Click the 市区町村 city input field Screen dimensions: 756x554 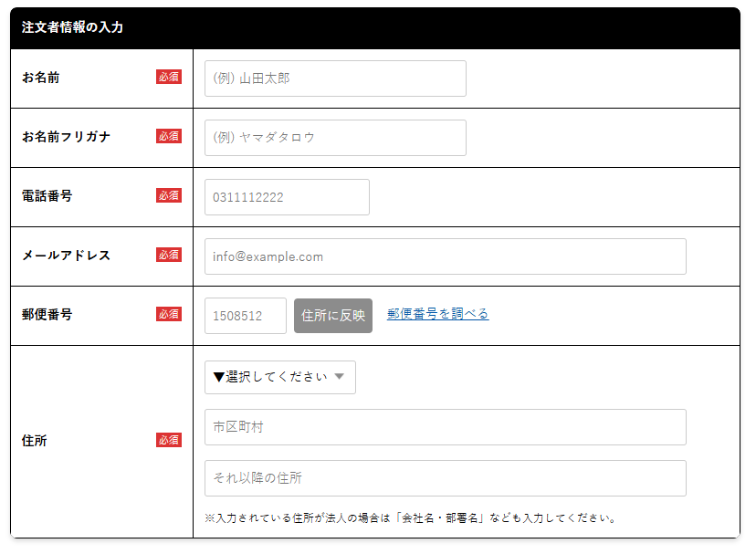tap(445, 427)
